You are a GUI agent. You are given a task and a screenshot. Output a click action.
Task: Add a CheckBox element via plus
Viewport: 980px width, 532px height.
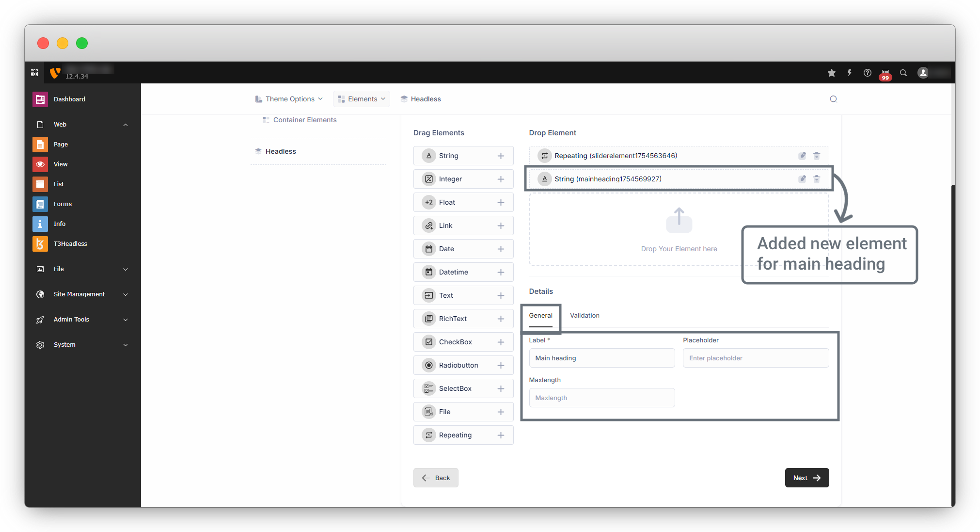pos(501,342)
